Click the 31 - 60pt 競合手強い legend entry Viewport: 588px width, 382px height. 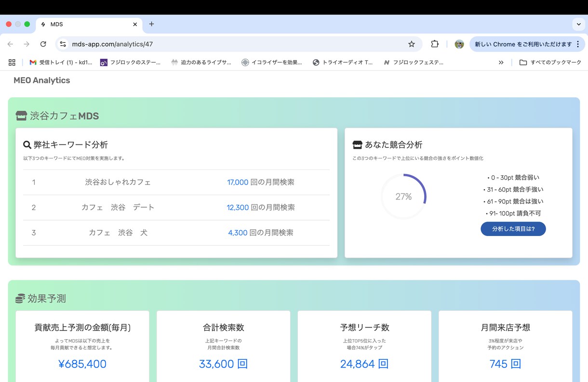pos(513,189)
